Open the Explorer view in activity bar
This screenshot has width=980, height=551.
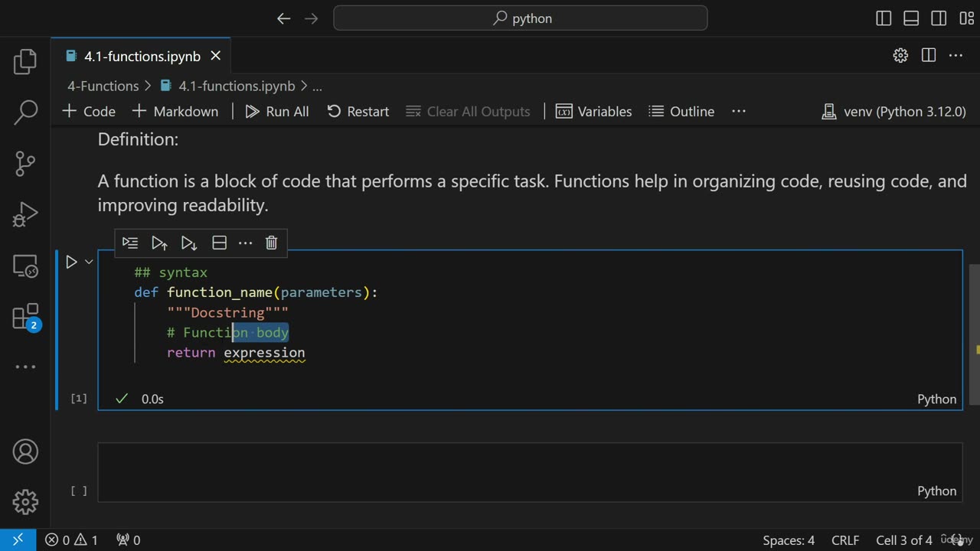coord(25,62)
